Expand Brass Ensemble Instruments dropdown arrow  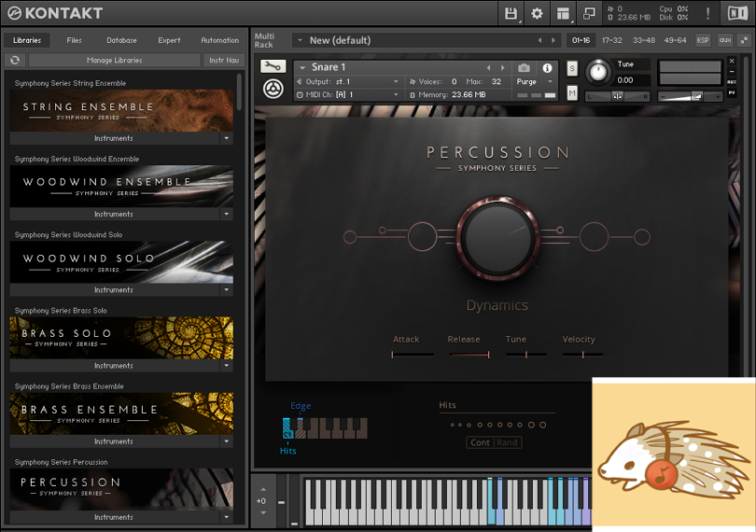(x=227, y=441)
